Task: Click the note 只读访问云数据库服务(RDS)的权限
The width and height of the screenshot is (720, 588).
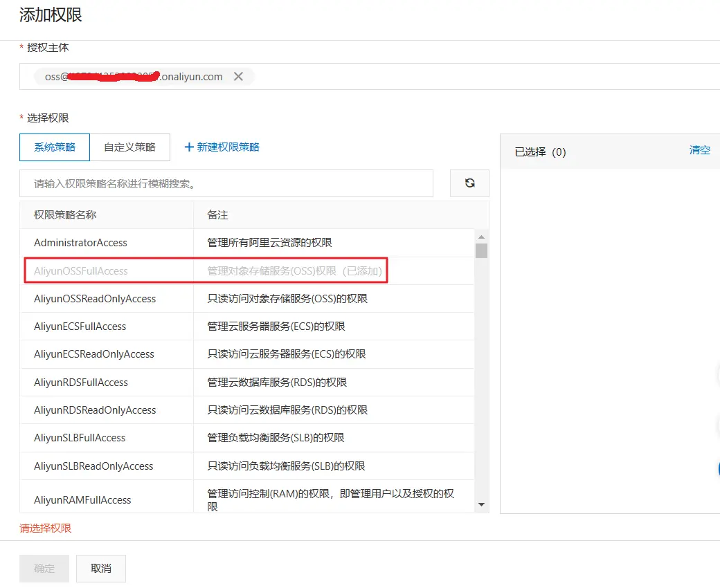Action: tap(287, 410)
